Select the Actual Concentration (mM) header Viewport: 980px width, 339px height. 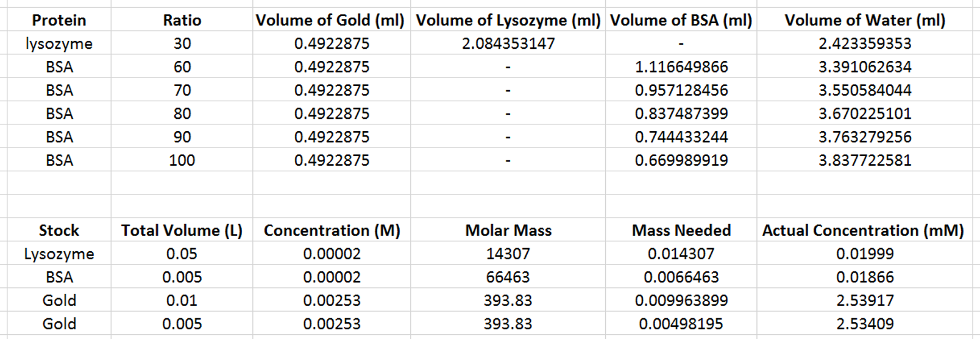pyautogui.click(x=863, y=230)
